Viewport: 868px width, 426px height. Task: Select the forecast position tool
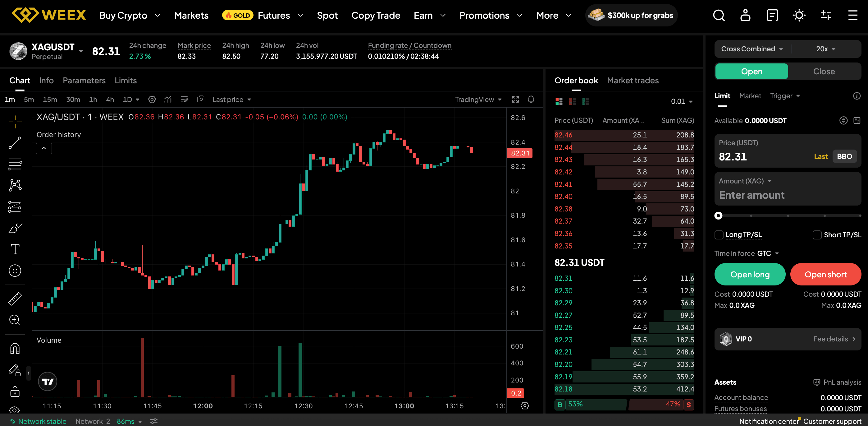pos(15,206)
